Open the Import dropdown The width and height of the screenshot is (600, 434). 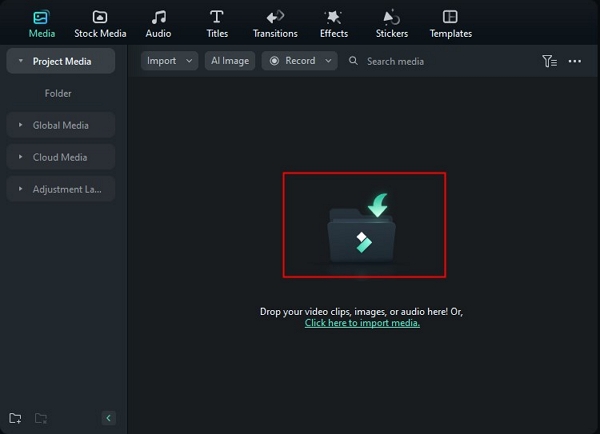click(170, 61)
